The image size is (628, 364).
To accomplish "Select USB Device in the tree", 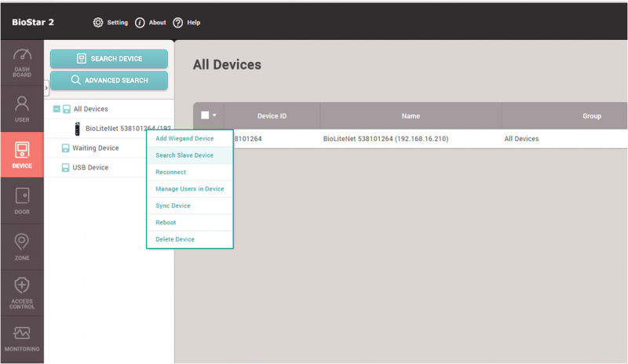I will coord(90,167).
